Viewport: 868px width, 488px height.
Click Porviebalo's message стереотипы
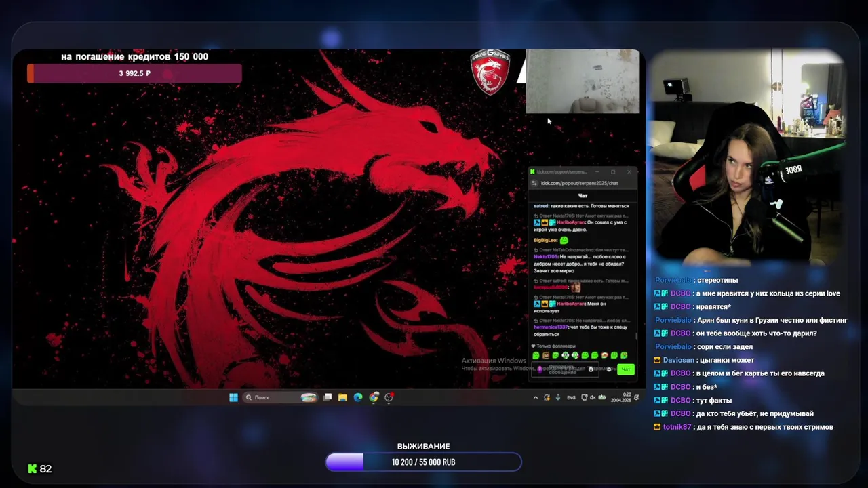[x=717, y=280]
